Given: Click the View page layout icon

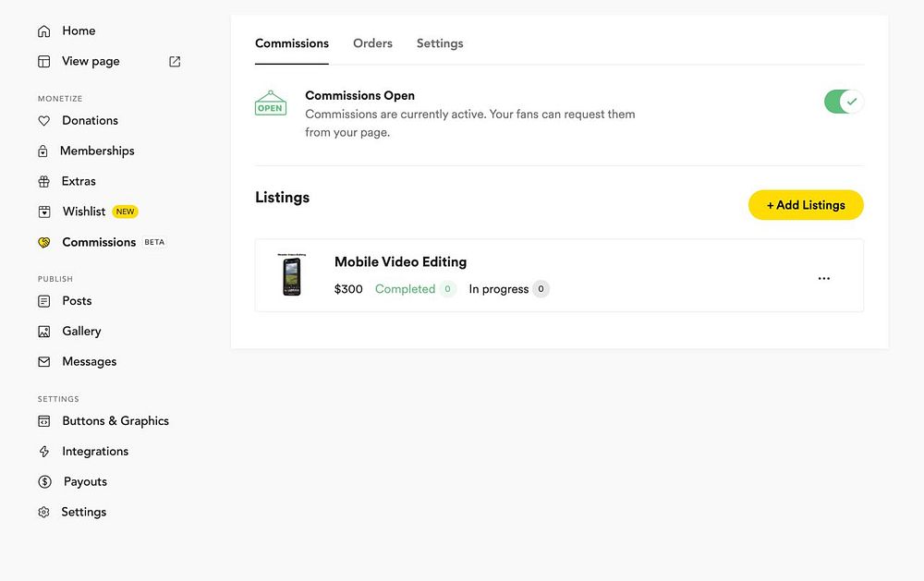Looking at the screenshot, I should click(44, 61).
